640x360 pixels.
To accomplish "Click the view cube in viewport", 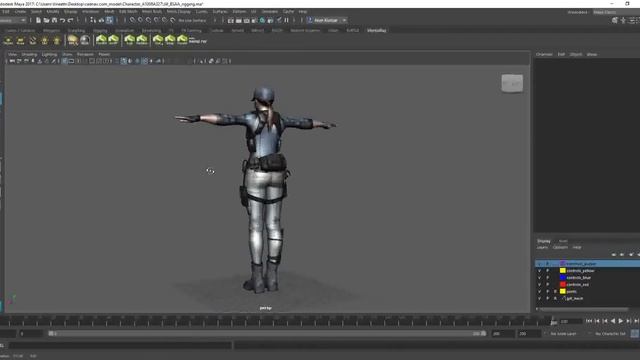I will coord(512,83).
